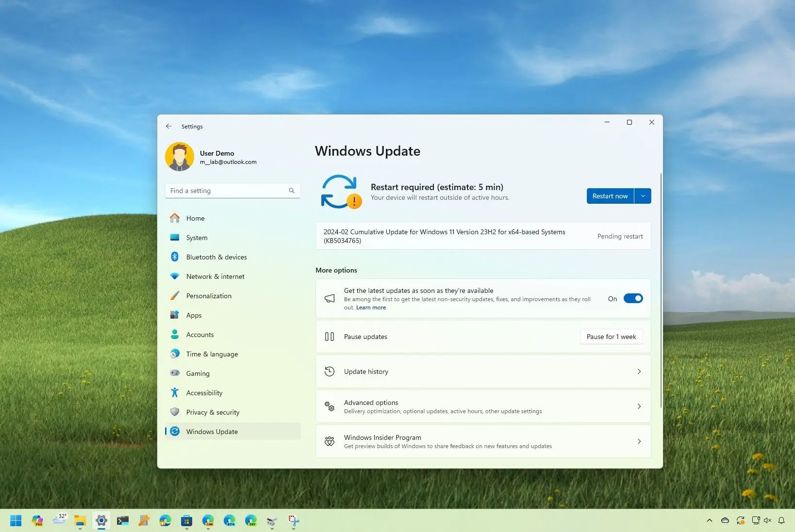Click the muted volume tray icon
795x532 pixels.
(768, 520)
